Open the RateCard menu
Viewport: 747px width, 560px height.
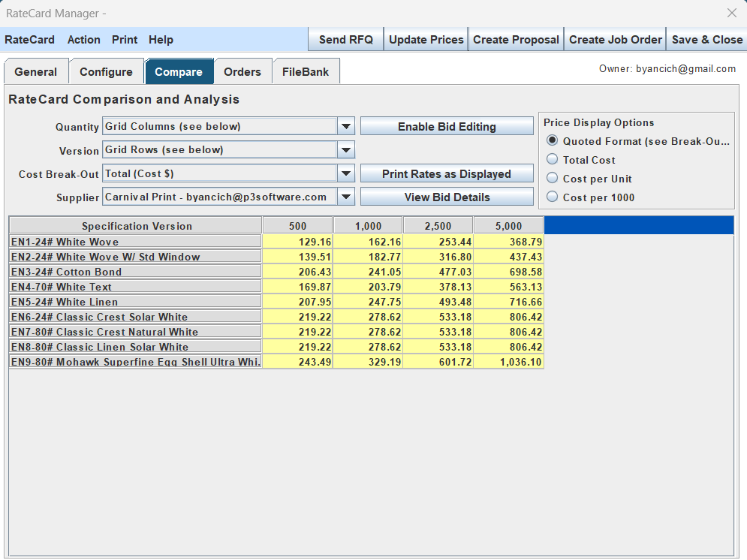click(x=29, y=40)
